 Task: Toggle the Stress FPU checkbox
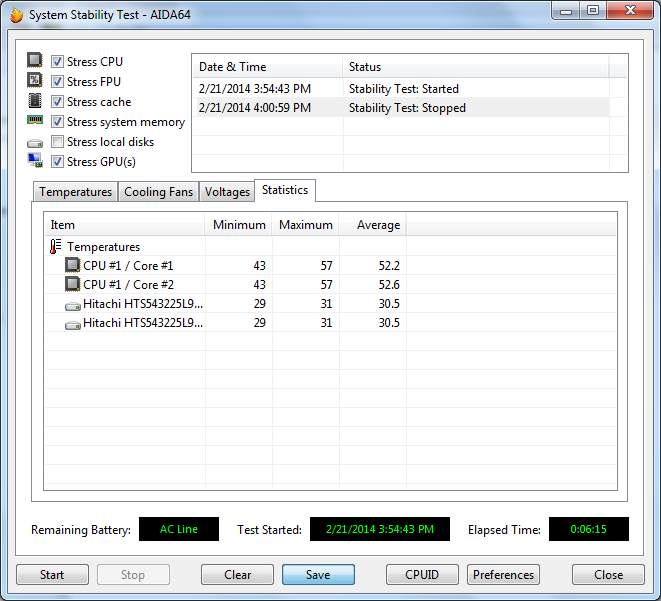click(57, 81)
